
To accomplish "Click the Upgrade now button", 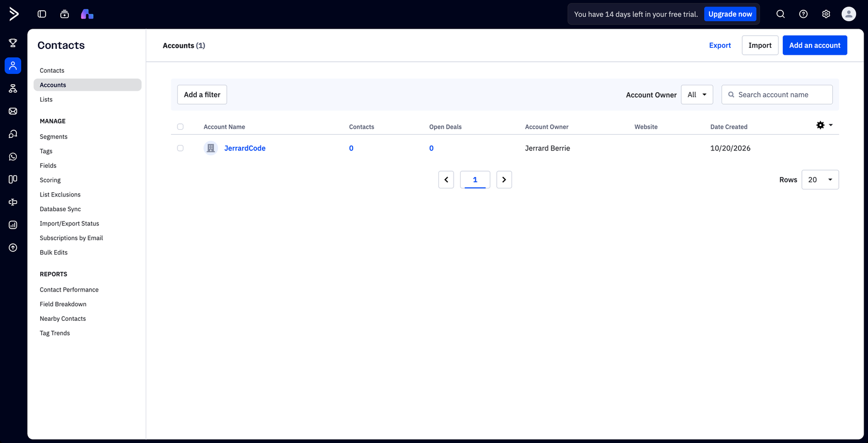I will 730,14.
